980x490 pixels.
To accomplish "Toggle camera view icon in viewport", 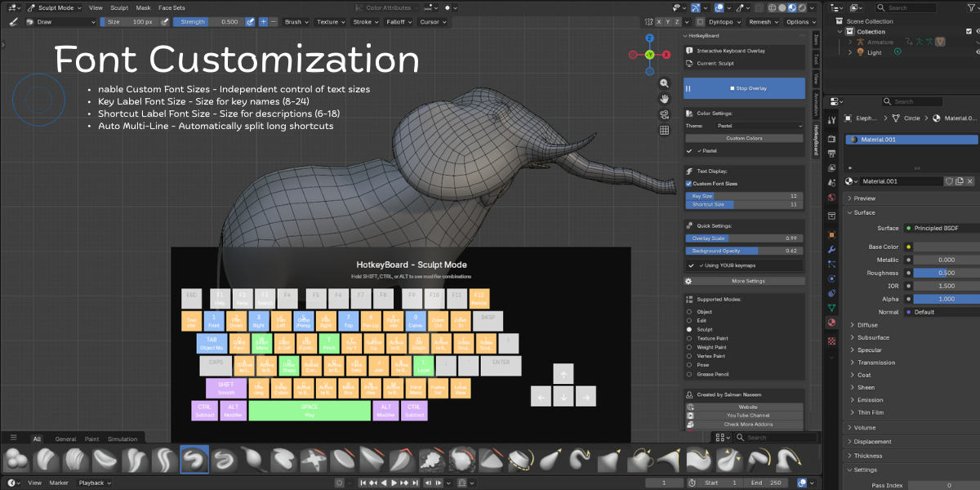I will click(x=665, y=114).
